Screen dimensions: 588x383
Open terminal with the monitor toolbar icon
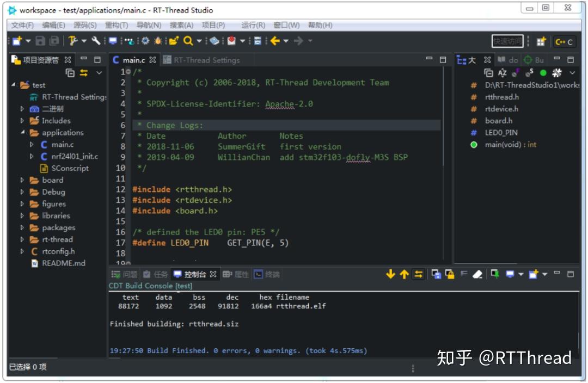[x=113, y=41]
